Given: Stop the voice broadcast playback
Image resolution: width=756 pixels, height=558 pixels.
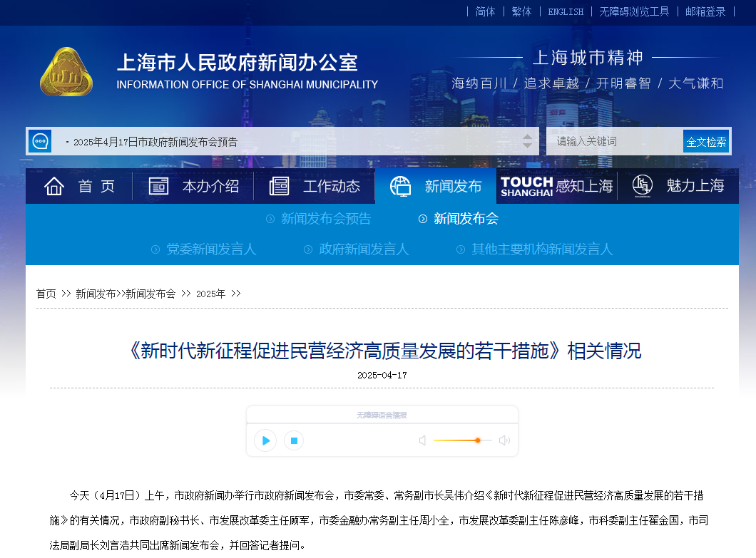Looking at the screenshot, I should pos(293,440).
